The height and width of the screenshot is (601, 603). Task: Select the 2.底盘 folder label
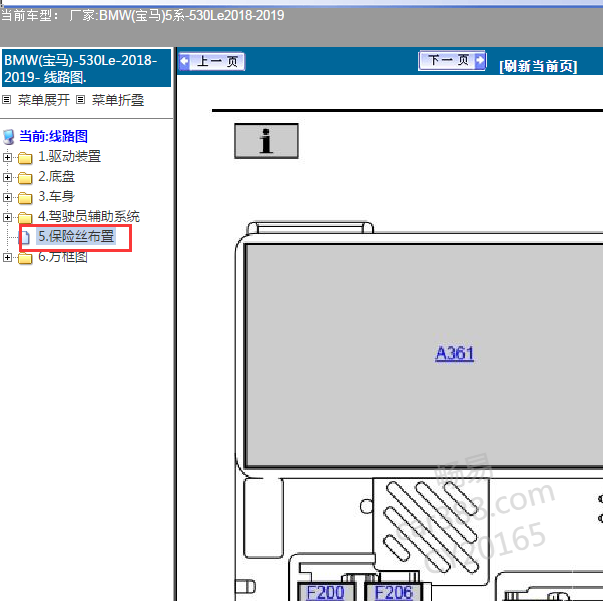[x=57, y=176]
